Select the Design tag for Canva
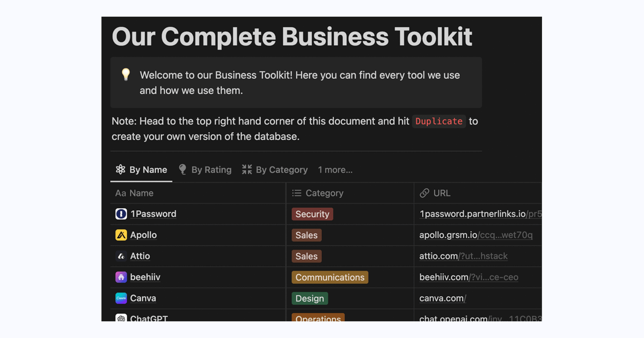 click(x=310, y=298)
